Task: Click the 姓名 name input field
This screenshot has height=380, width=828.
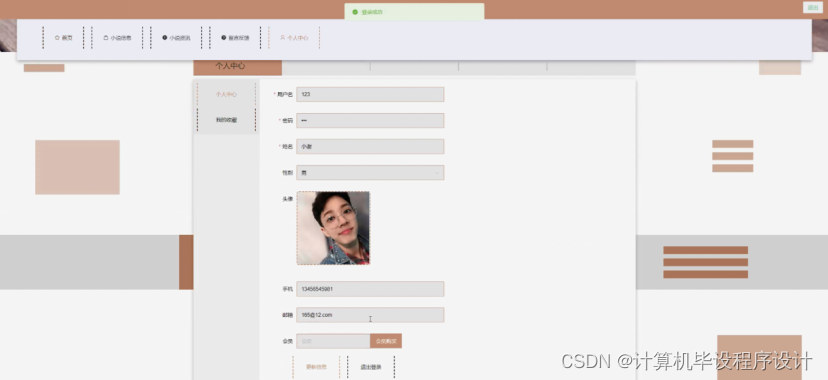Action: (370, 146)
